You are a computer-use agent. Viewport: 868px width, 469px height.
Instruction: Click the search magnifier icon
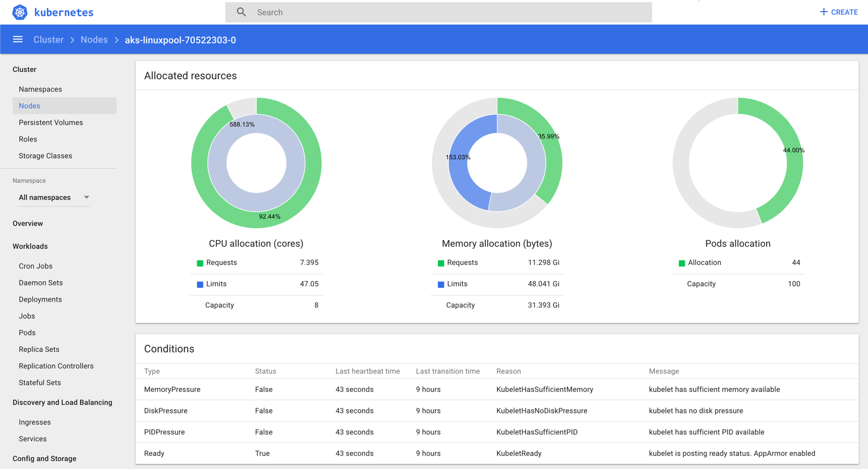coord(241,11)
